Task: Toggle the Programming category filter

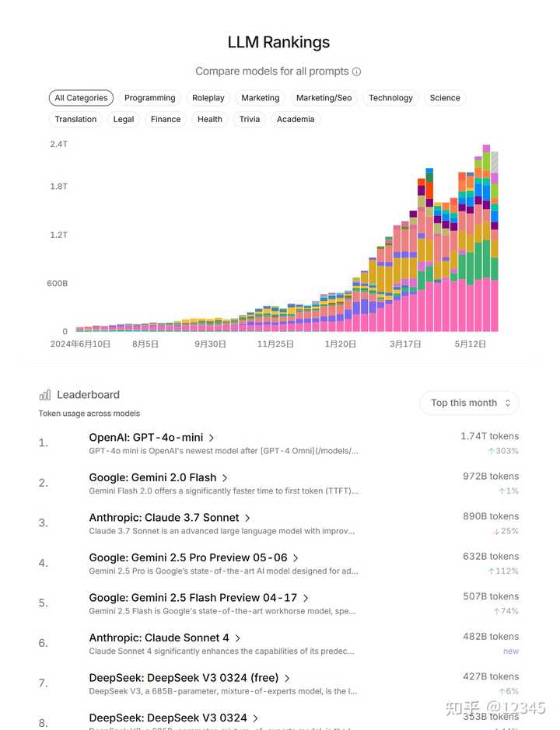Action: [x=149, y=98]
